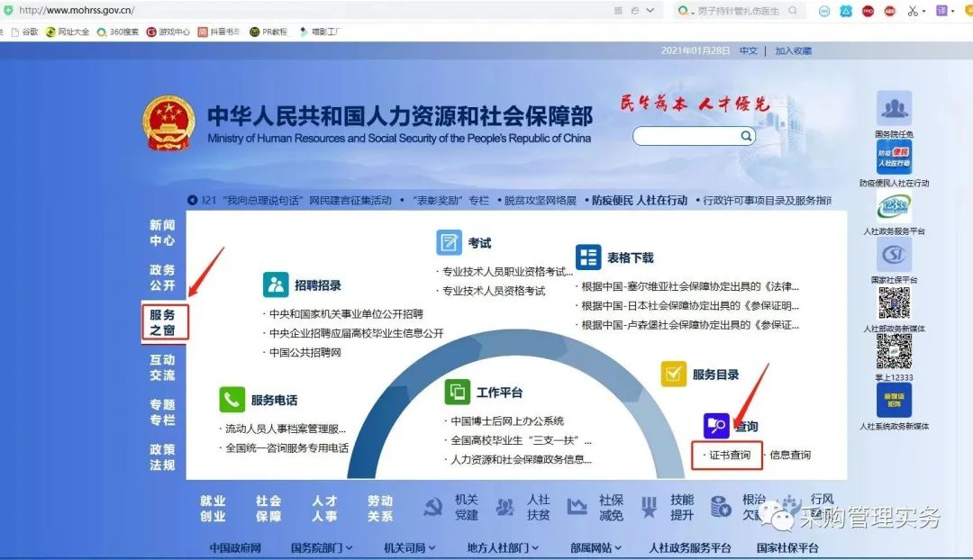Click the 考试 exam section icon

(448, 241)
